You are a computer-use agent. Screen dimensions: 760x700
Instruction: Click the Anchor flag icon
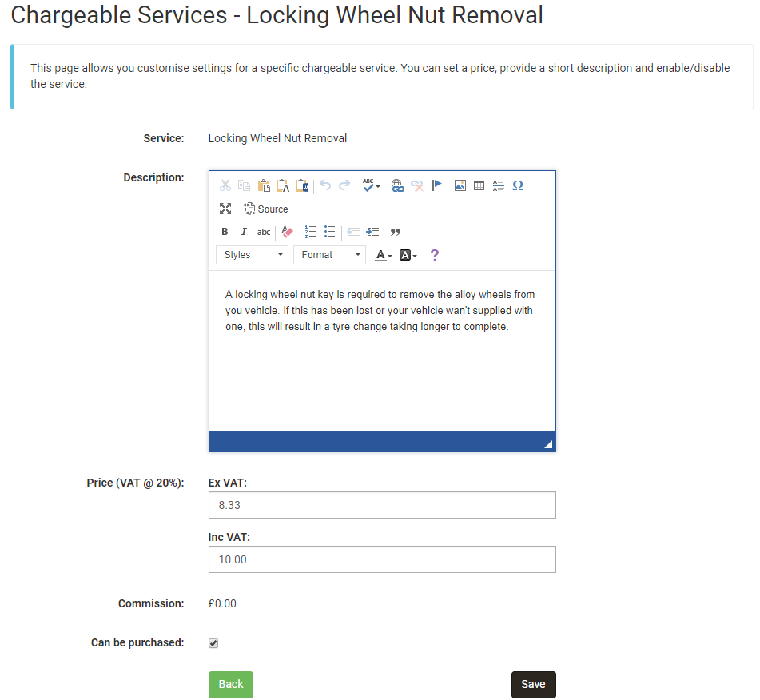(436, 185)
